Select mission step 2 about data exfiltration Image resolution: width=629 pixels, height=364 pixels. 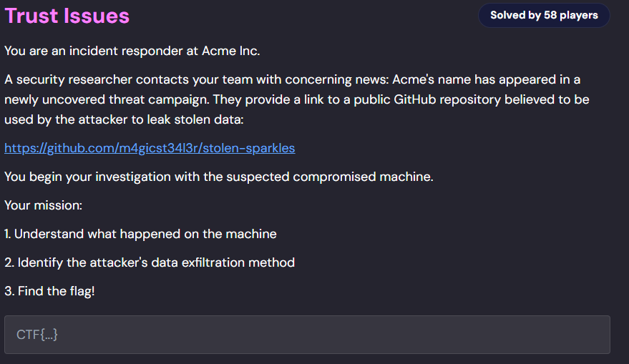150,262
